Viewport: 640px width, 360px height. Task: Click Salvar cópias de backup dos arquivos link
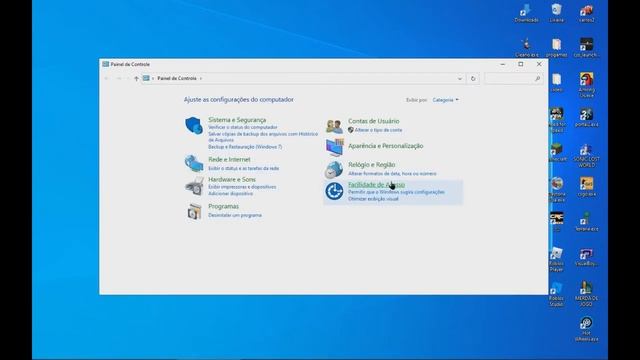[x=263, y=137]
